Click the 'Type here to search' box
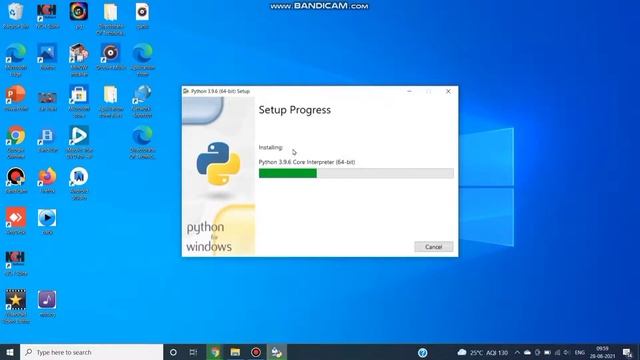 91,352
